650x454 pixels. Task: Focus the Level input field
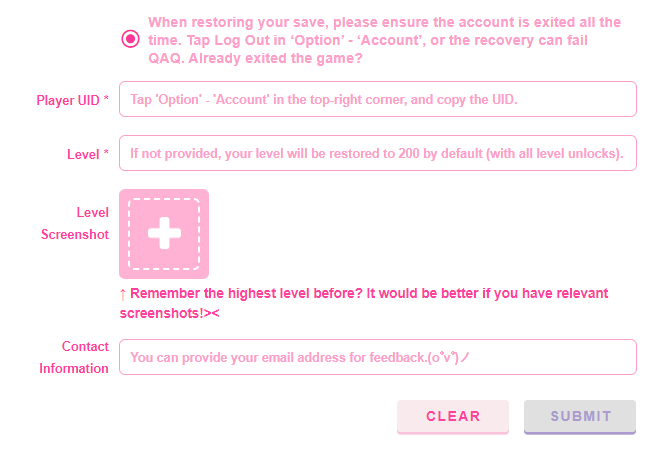pos(377,154)
